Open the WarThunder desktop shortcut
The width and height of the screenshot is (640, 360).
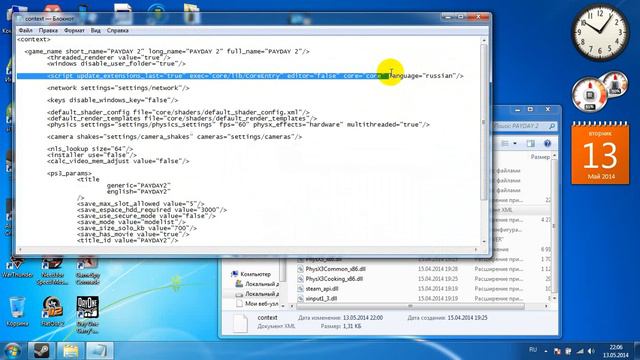click(17, 267)
